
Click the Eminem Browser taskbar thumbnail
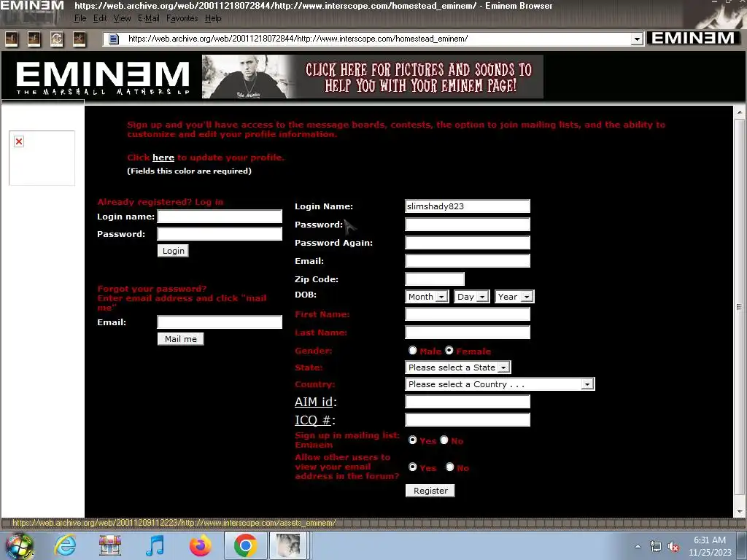288,545
